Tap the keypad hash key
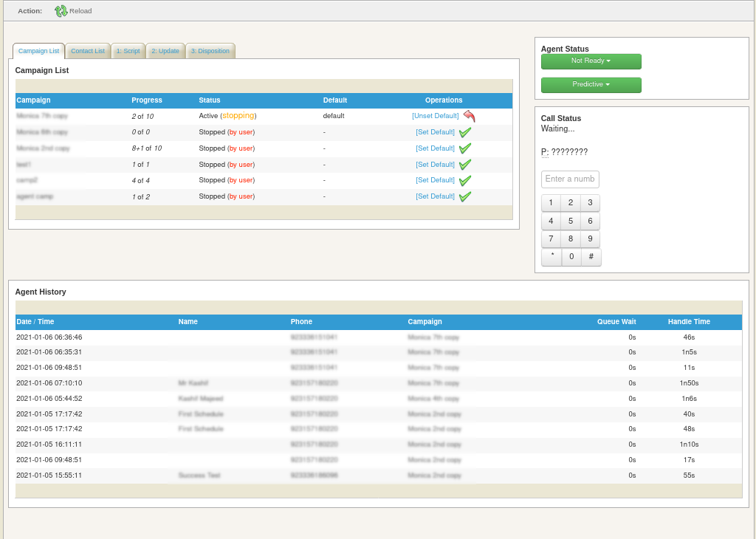 [591, 257]
